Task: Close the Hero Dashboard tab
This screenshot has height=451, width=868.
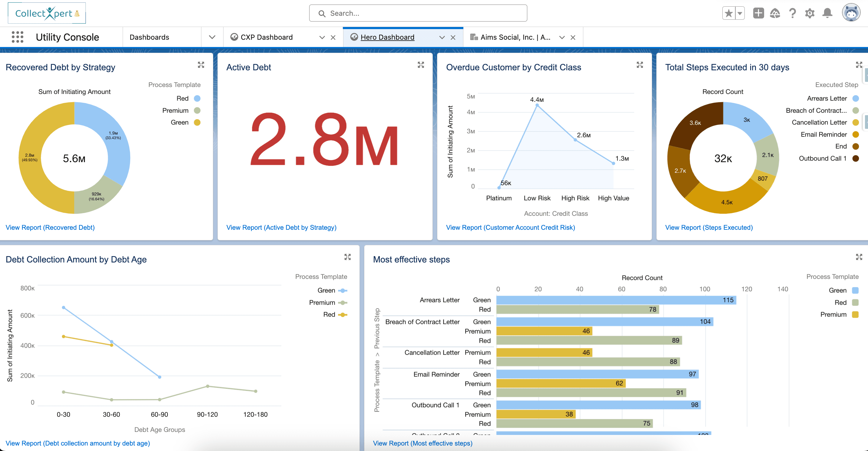Action: click(453, 38)
